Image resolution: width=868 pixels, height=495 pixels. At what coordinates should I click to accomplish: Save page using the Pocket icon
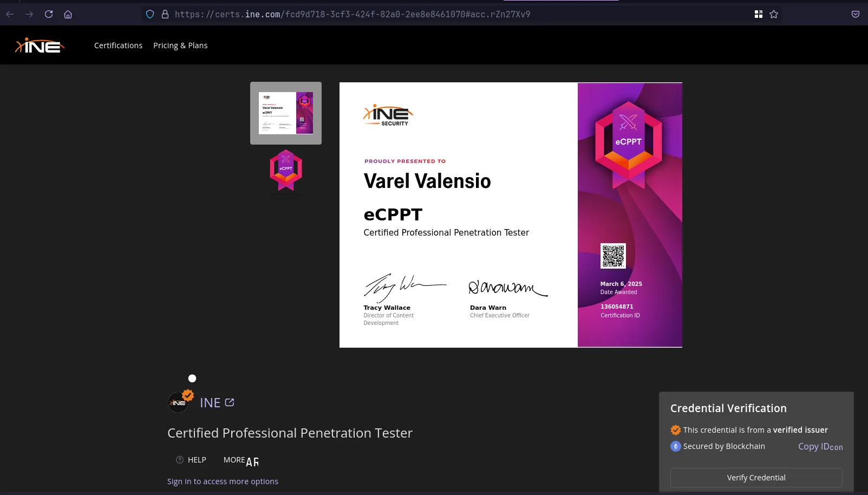point(855,14)
